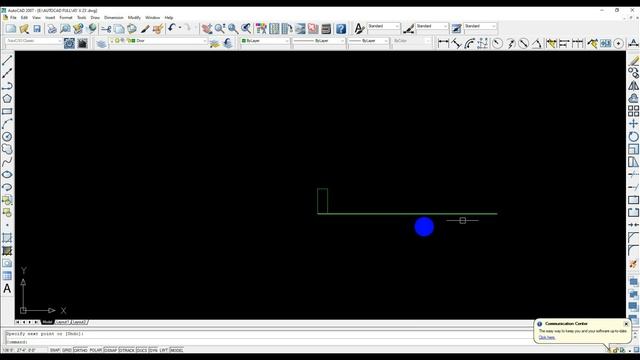This screenshot has width=640, height=360.
Task: Select the Circle draw tool
Action: (x=7, y=136)
